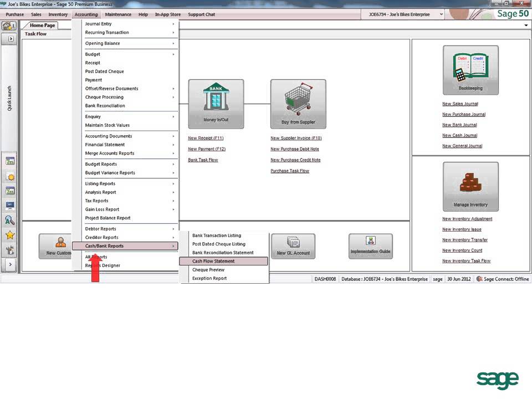The width and height of the screenshot is (532, 399).
Task: Open the Implementation Guide icon button
Action: point(371,246)
